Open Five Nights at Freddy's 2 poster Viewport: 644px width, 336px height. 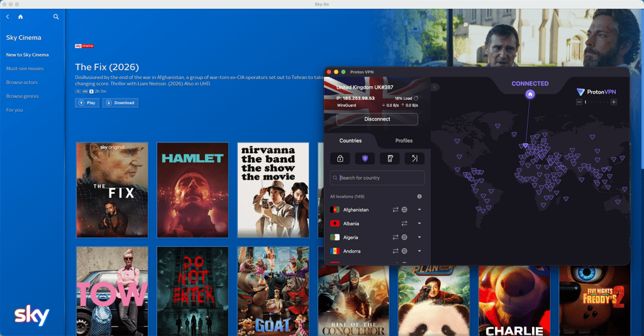595,301
